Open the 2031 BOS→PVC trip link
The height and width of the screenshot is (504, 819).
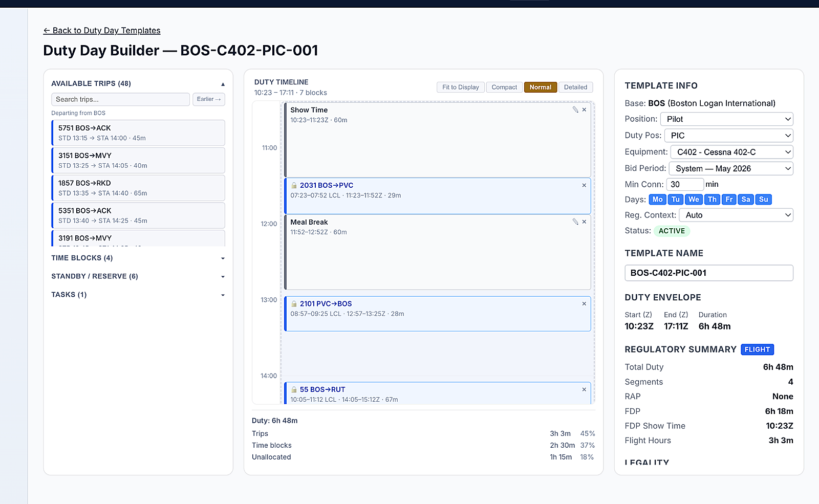(327, 185)
